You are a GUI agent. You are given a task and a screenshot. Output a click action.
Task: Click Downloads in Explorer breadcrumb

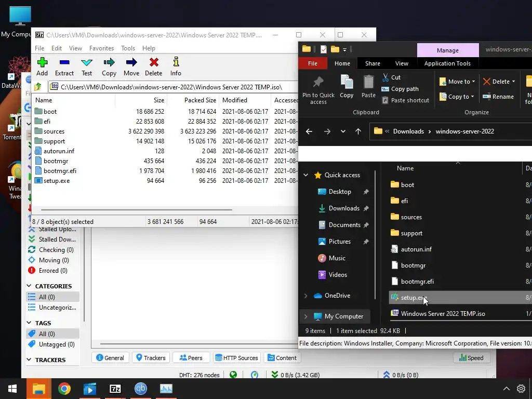tap(408, 131)
